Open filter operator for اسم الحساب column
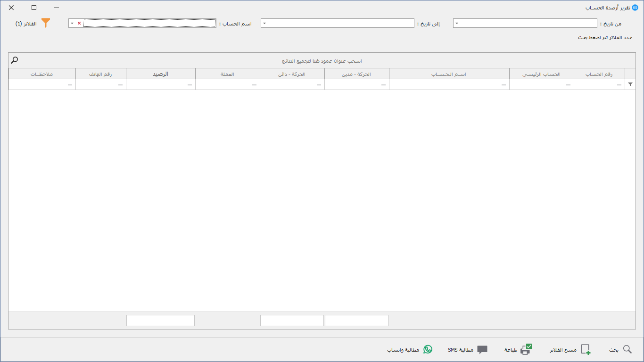The width and height of the screenshot is (644, 362). [x=504, y=84]
